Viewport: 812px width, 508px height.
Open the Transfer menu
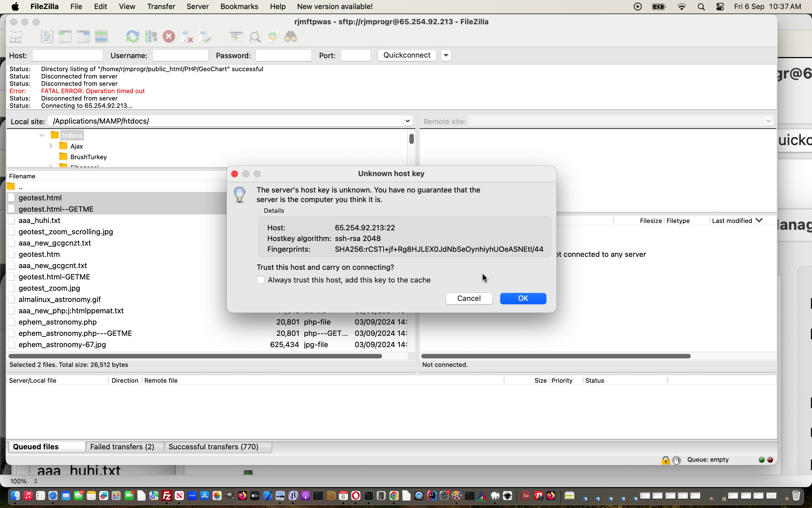(161, 7)
